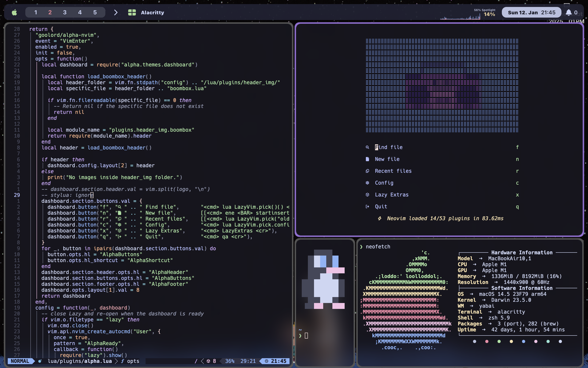
Task: Click the exit icon beside Quit
Action: coord(367,207)
